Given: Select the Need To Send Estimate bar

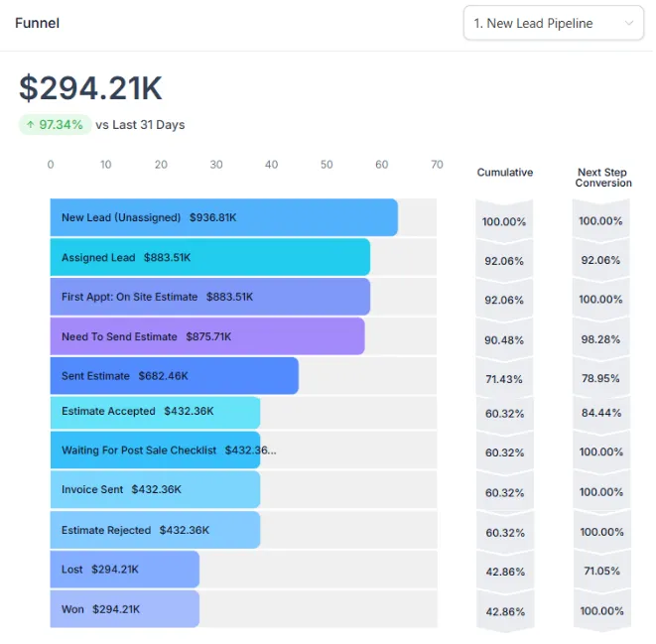Looking at the screenshot, I should coord(206,336).
